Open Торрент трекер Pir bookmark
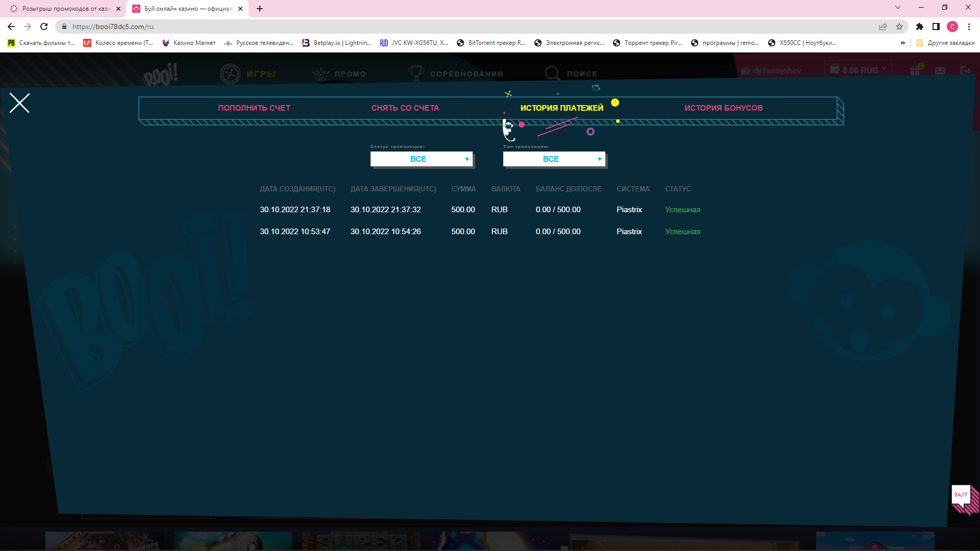This screenshot has height=551, width=980. click(x=647, y=43)
